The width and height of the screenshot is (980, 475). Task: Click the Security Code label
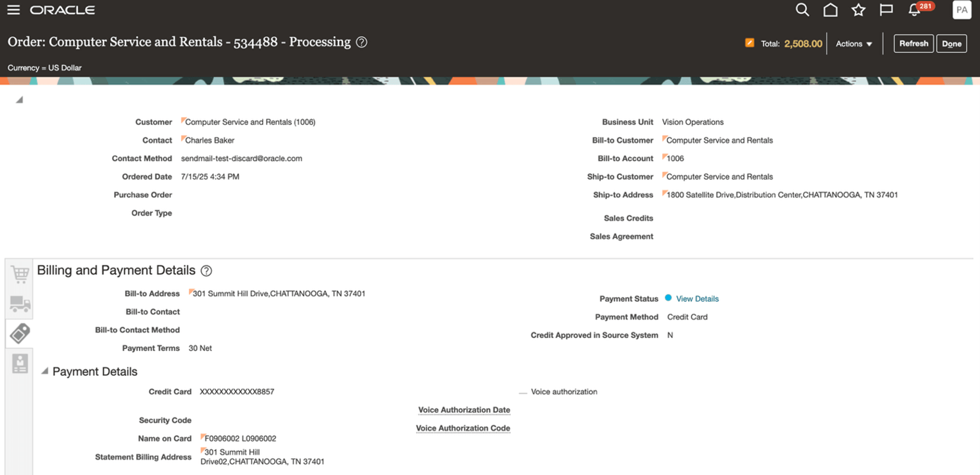[165, 421]
